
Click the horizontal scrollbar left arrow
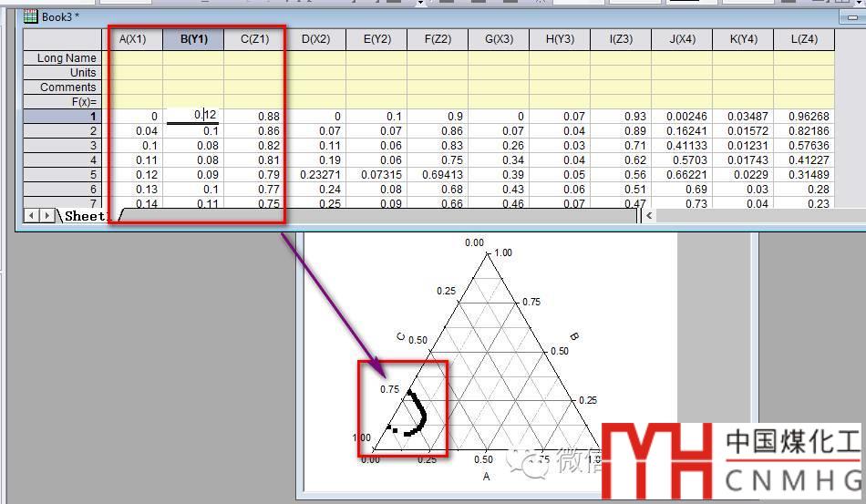pyautogui.click(x=649, y=216)
